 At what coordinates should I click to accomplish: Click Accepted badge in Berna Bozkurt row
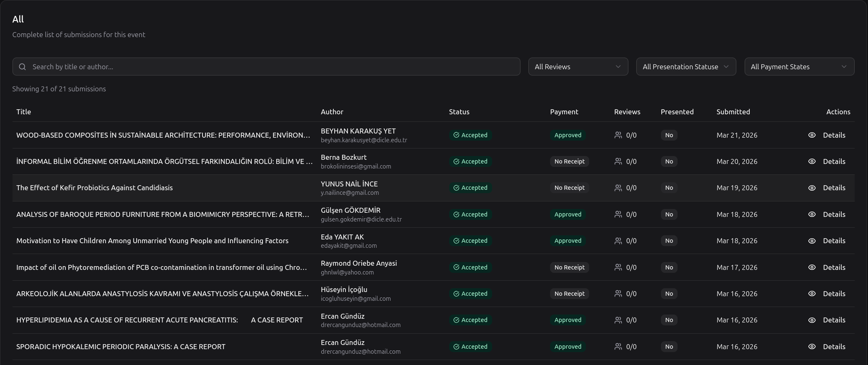(470, 161)
